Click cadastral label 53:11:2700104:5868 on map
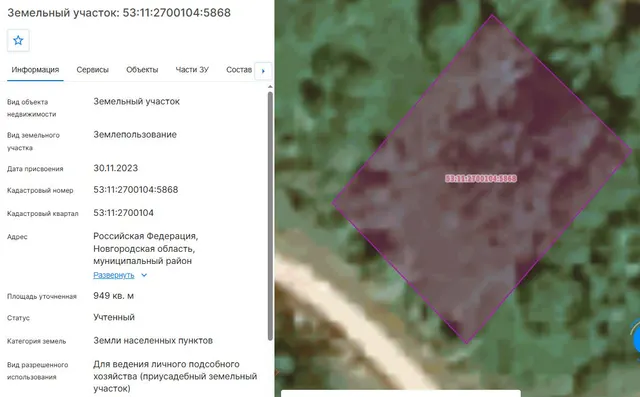This screenshot has height=397, width=640. [x=481, y=178]
